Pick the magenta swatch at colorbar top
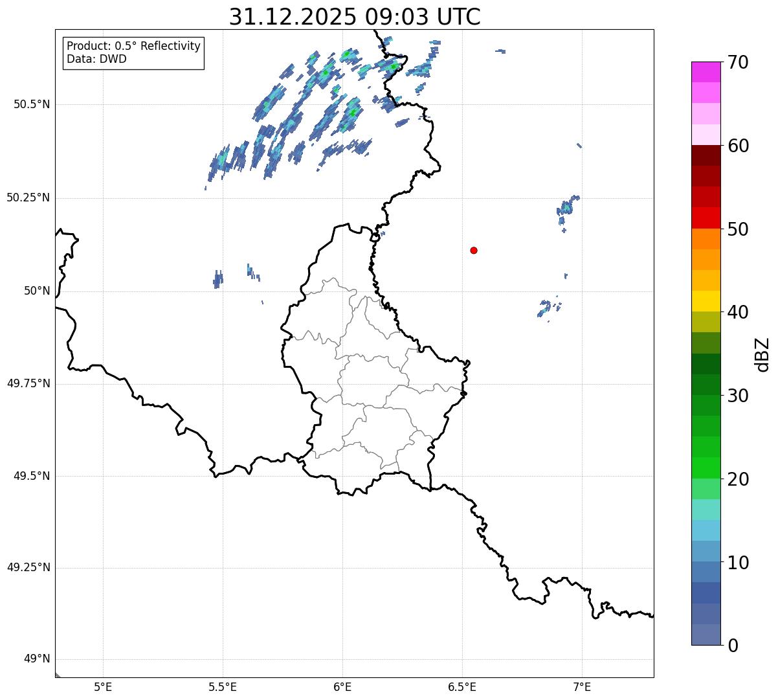Viewport: 778px width, 700px height. tap(706, 73)
